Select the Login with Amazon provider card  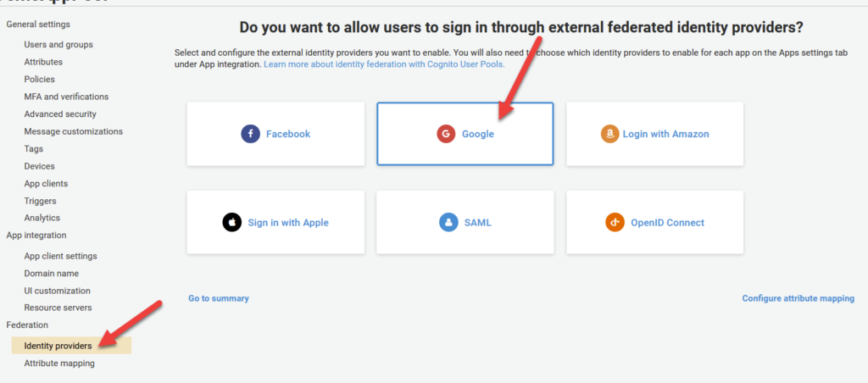tap(654, 134)
